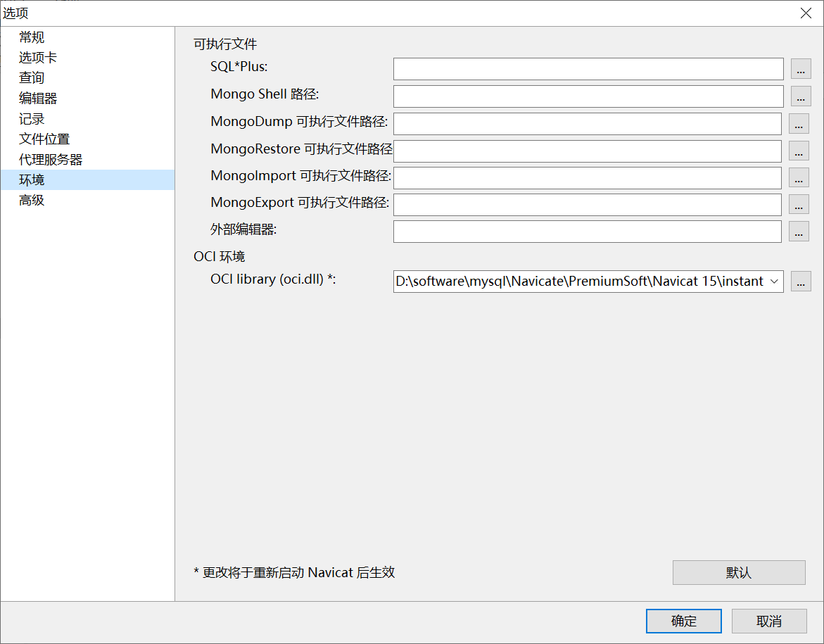Browse for the 外部编辑器 program
824x644 pixels.
click(798, 232)
